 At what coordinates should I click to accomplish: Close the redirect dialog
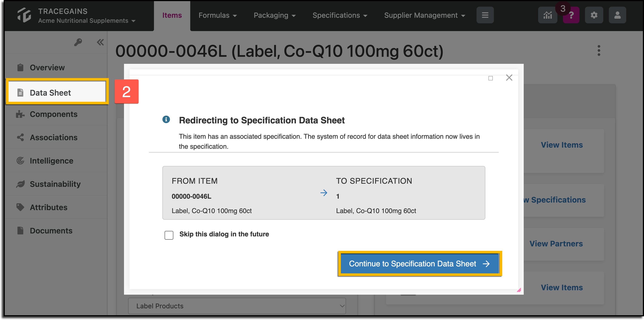coord(509,78)
